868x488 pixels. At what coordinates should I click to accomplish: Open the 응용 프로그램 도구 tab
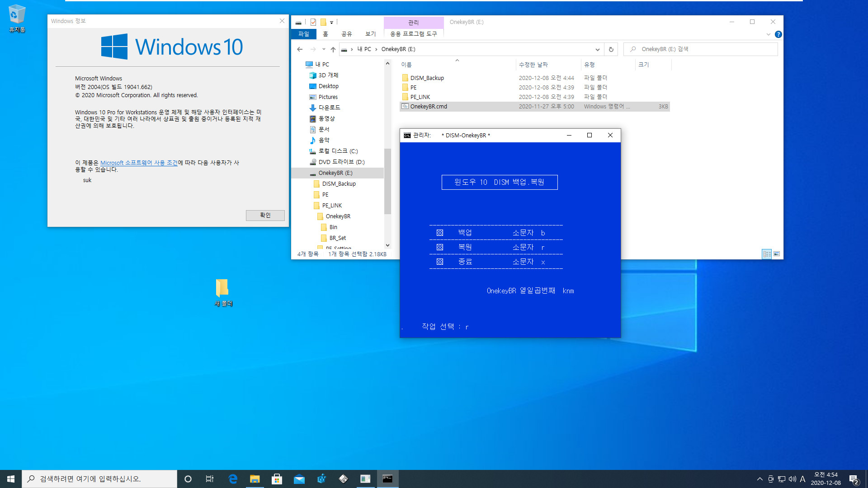(414, 34)
